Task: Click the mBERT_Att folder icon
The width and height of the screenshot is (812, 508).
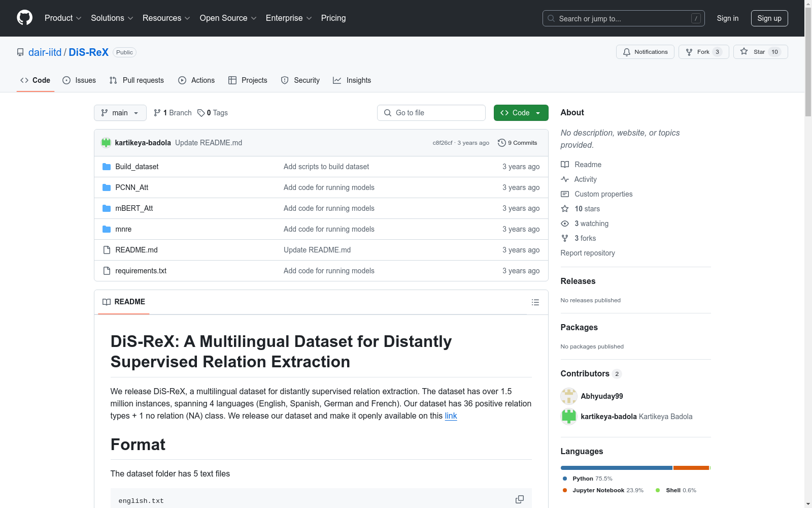Action: pyautogui.click(x=107, y=208)
